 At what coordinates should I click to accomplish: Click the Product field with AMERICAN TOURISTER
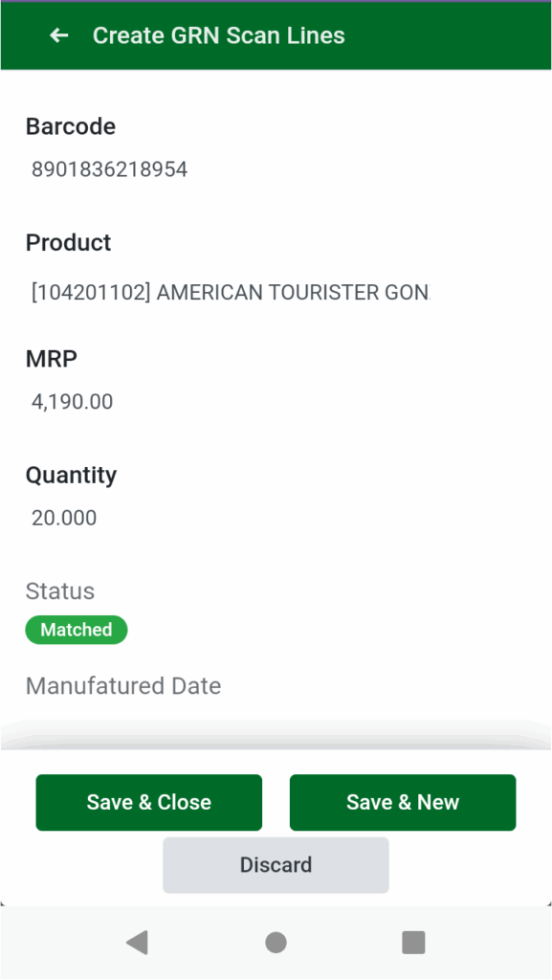[x=239, y=293]
